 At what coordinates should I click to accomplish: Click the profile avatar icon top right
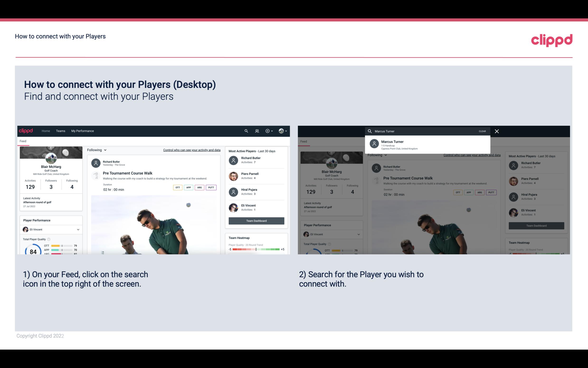[281, 131]
